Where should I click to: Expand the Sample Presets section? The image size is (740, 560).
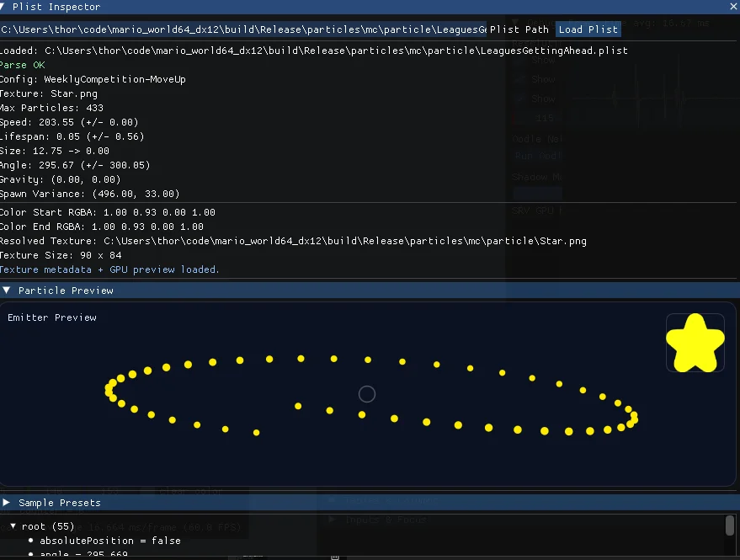pos(6,502)
